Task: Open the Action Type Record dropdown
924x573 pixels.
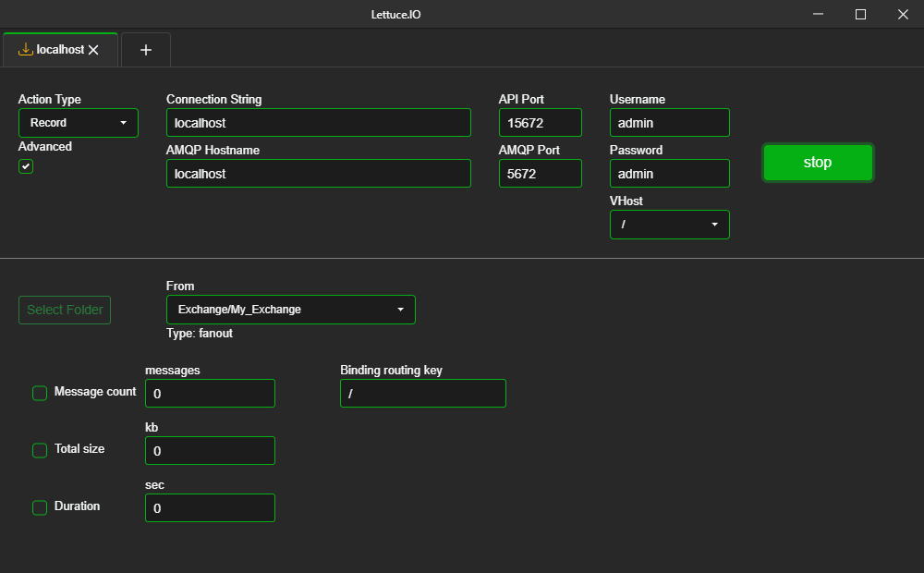Action: point(79,123)
